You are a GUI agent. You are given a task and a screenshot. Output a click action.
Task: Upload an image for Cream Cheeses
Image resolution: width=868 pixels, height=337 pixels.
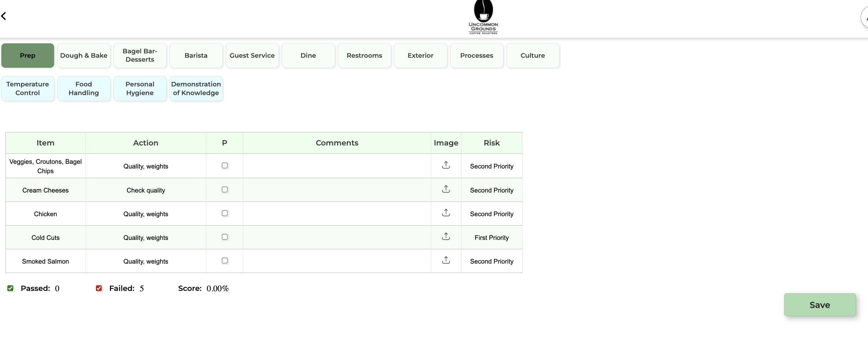pyautogui.click(x=446, y=189)
